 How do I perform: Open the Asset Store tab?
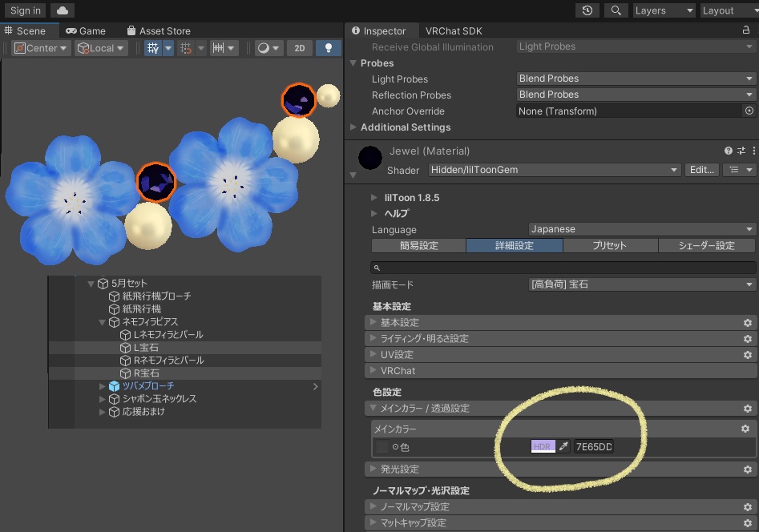(159, 30)
